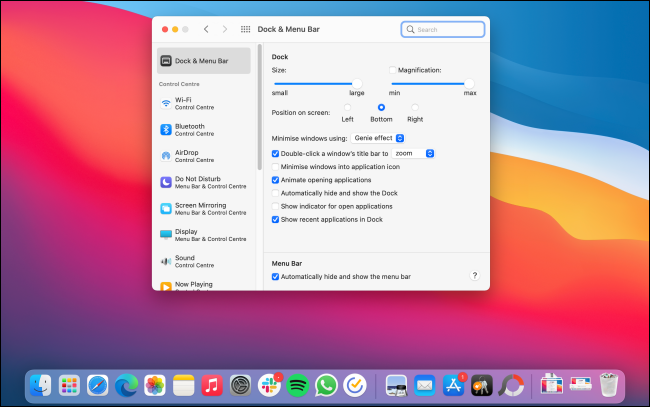
Task: Open the title bar zoom action dropdown
Action: coord(413,153)
